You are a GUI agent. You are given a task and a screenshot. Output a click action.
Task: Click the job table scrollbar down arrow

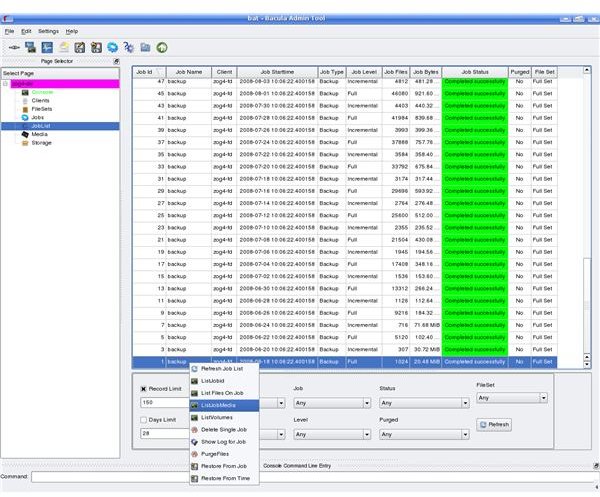pos(587,365)
